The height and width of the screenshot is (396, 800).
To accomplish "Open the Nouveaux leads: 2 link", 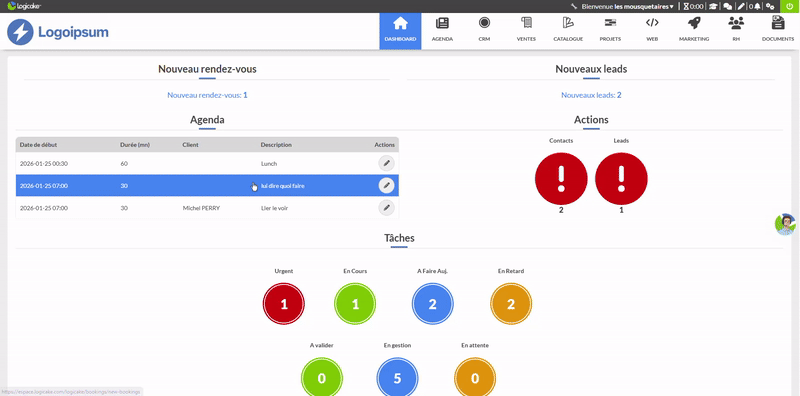I will [591, 95].
